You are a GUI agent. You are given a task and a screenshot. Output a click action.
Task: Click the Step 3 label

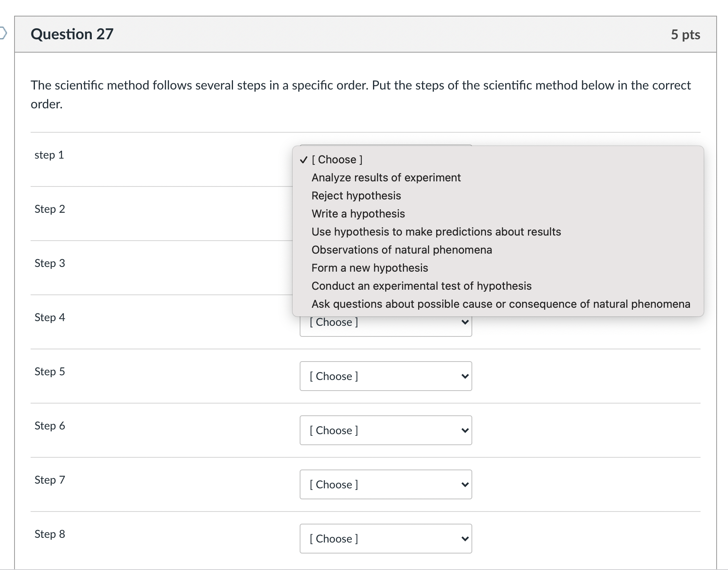[49, 263]
